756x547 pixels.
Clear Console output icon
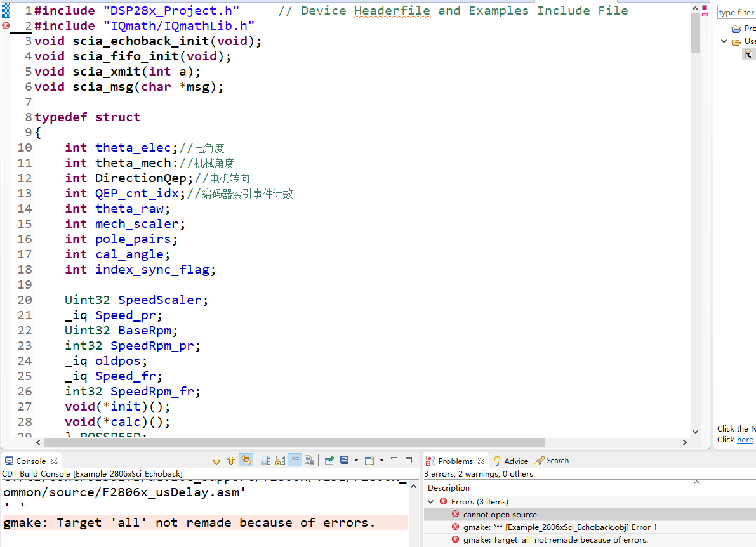point(310,461)
